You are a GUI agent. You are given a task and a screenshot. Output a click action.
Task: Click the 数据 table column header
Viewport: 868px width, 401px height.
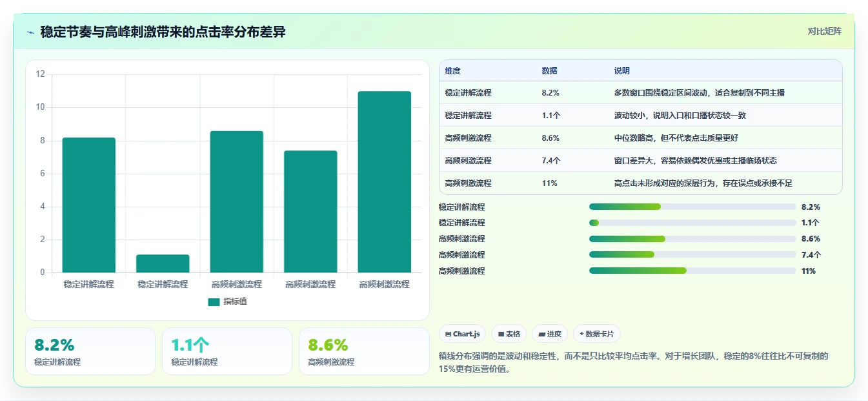point(550,71)
